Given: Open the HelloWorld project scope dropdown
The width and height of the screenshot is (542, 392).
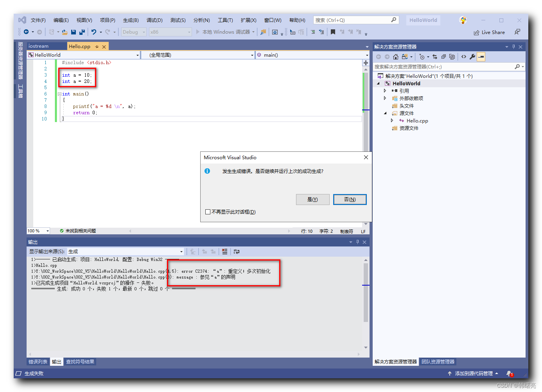Looking at the screenshot, I should 84,55.
